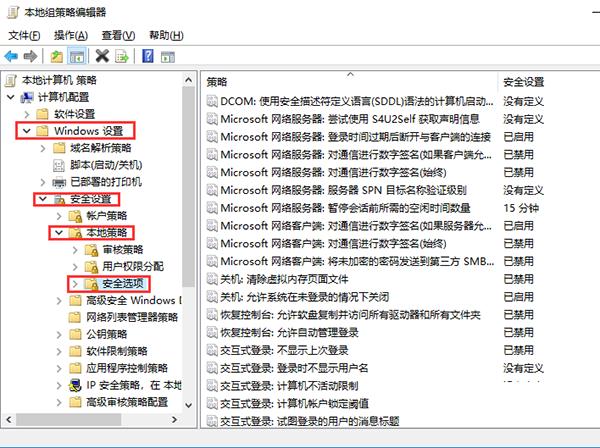Select the 软件限制策略 tree item

click(x=117, y=351)
